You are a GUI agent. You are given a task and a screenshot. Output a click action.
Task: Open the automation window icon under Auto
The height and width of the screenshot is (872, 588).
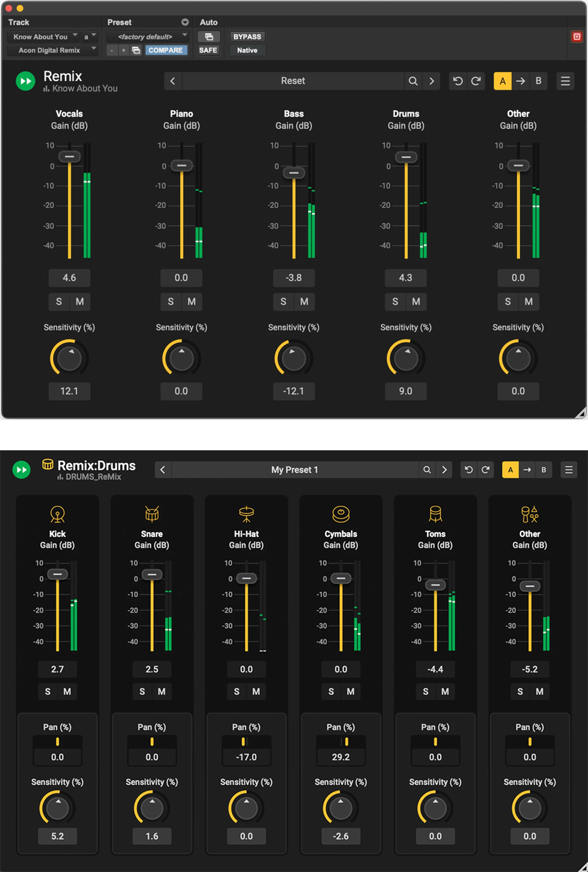tap(209, 37)
